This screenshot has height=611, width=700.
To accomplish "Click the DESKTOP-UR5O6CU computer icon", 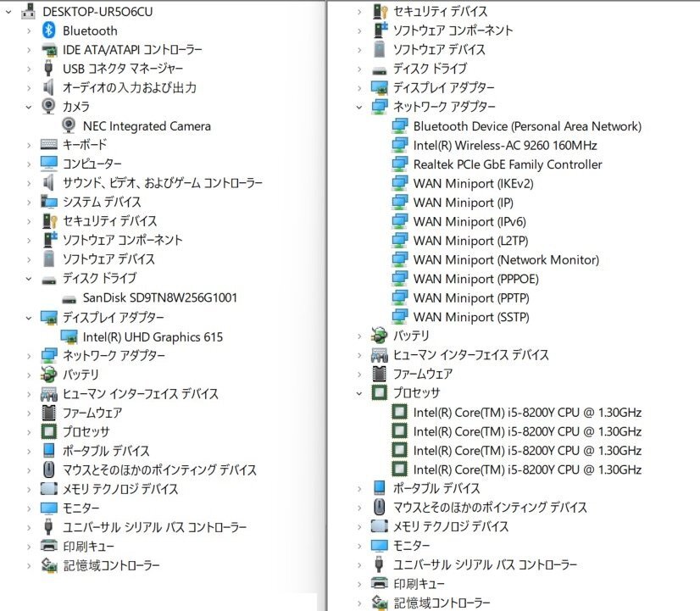I will click(x=29, y=12).
